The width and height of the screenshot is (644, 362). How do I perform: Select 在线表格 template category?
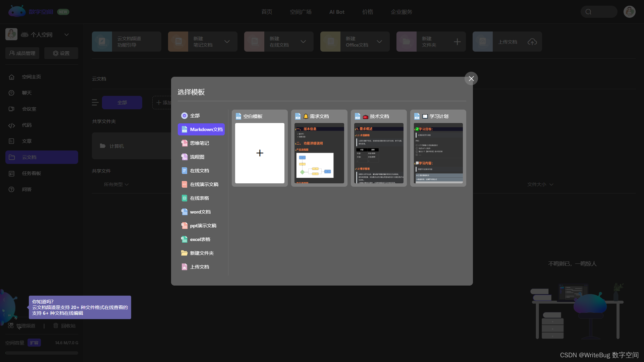(x=199, y=198)
